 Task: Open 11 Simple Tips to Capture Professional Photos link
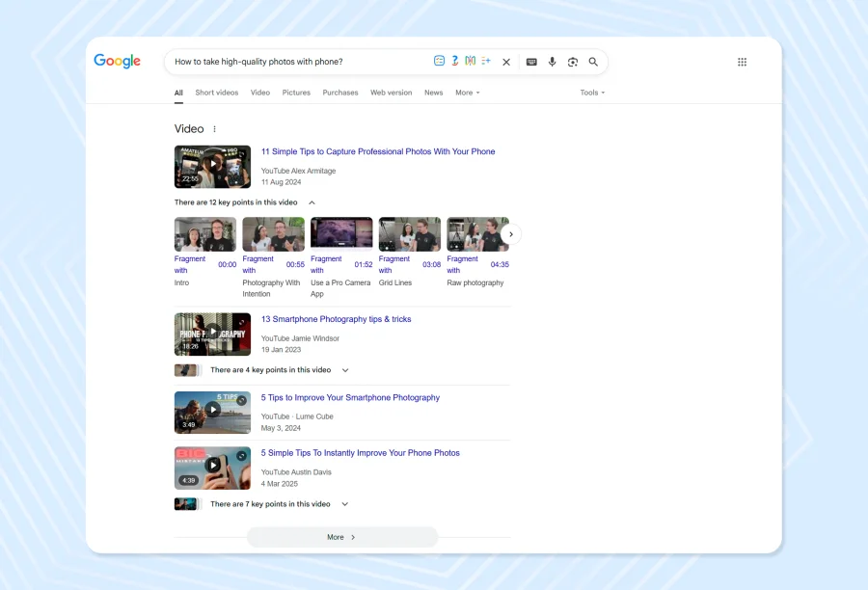point(378,151)
